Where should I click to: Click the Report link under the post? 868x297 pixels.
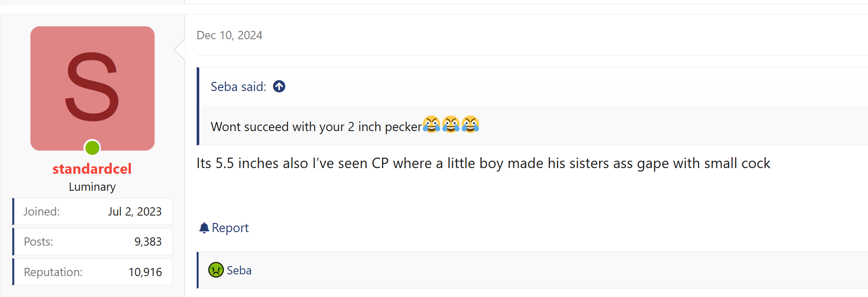pyautogui.click(x=230, y=228)
